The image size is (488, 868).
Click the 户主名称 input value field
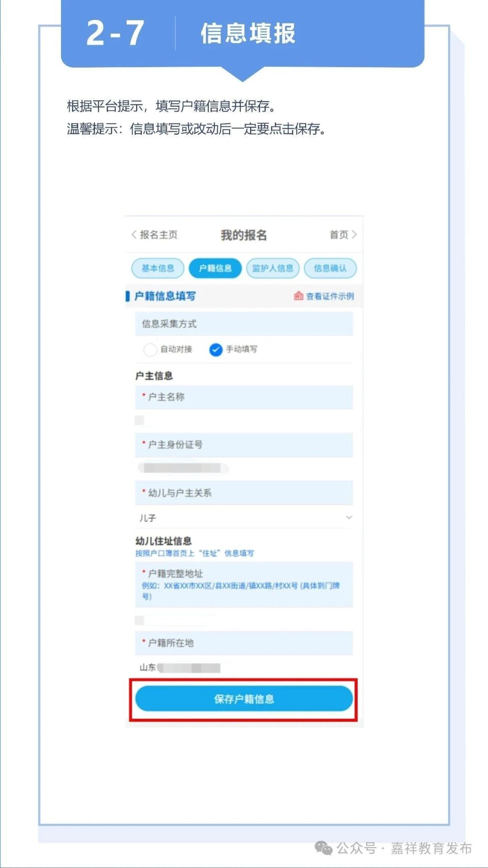pos(244,420)
